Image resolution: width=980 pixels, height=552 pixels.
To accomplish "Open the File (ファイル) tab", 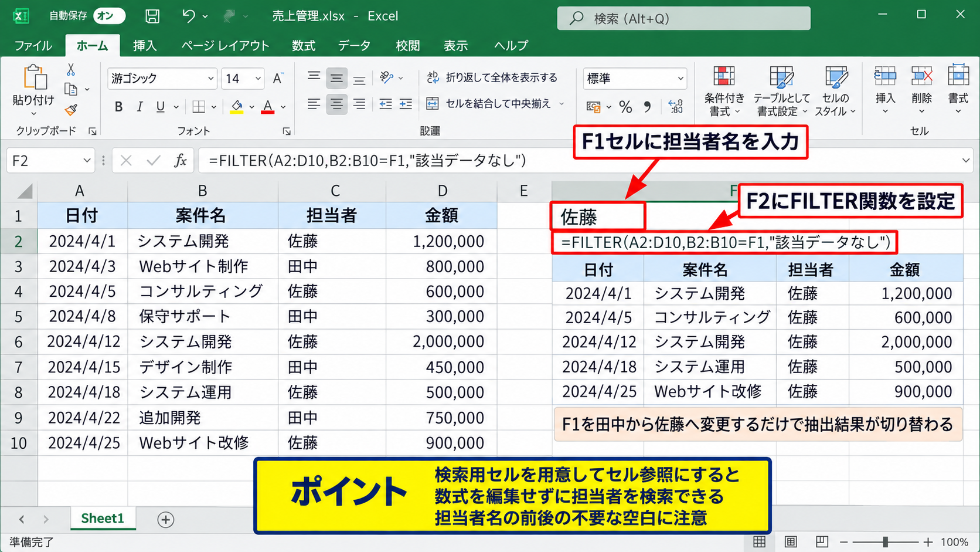I will point(33,46).
